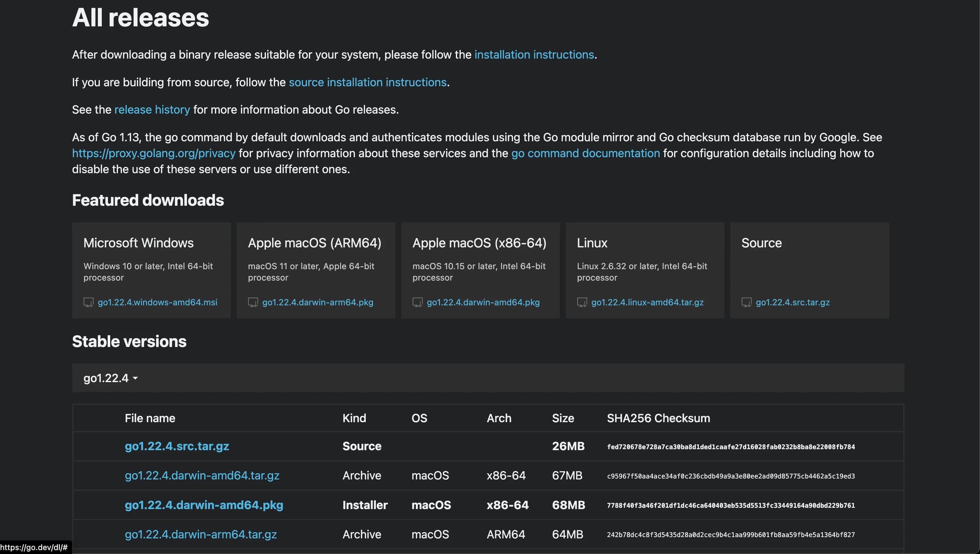Click download icon beside go1.22.4.src.tar.gz card
The width and height of the screenshot is (980, 554).
[x=747, y=302]
